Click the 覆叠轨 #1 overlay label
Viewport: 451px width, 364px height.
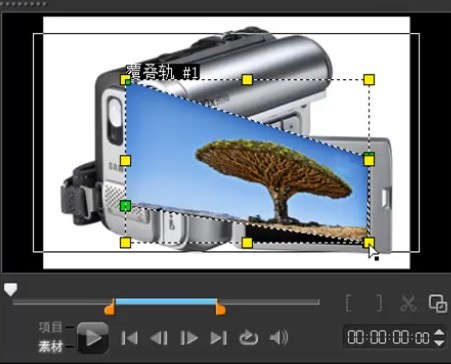pyautogui.click(x=163, y=72)
